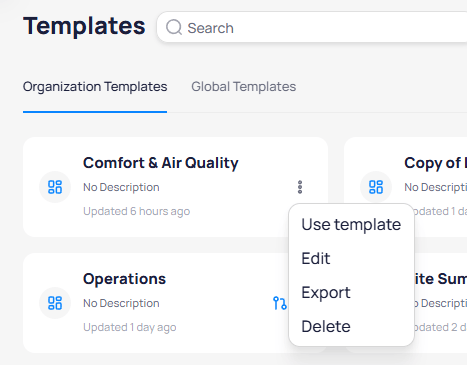The width and height of the screenshot is (467, 365).
Task: Click the search magnifier icon
Action: (x=174, y=27)
